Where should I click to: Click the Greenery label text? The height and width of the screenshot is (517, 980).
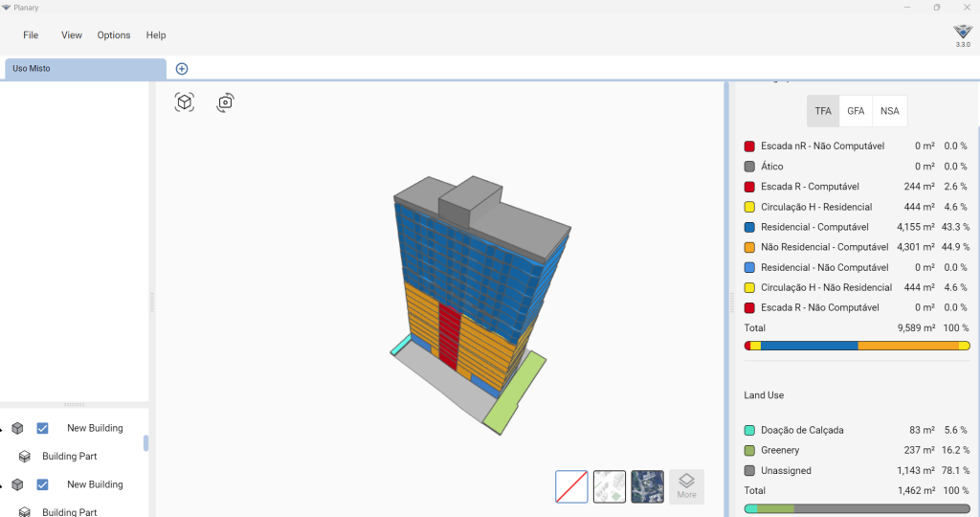tap(780, 450)
